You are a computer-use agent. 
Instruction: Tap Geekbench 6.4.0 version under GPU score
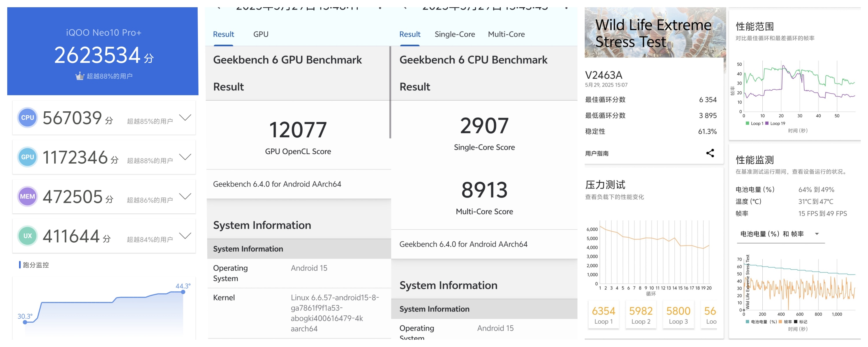click(277, 184)
